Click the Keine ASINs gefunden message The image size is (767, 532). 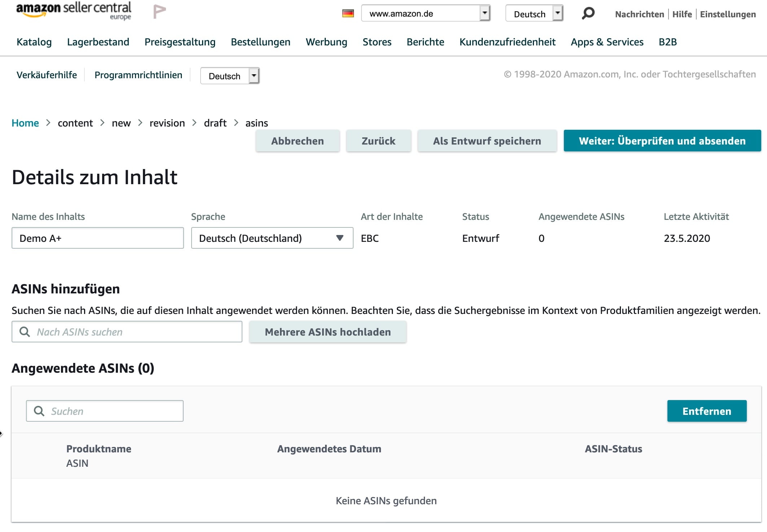(386, 501)
